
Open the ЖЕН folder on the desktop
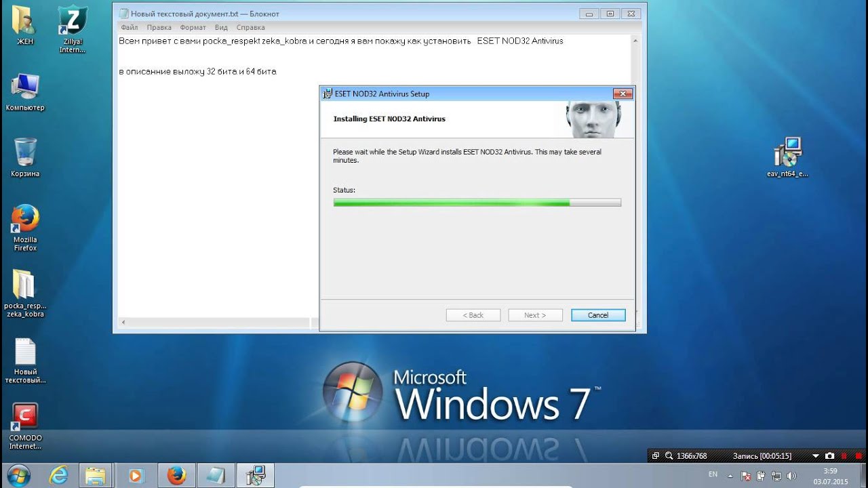tap(25, 25)
